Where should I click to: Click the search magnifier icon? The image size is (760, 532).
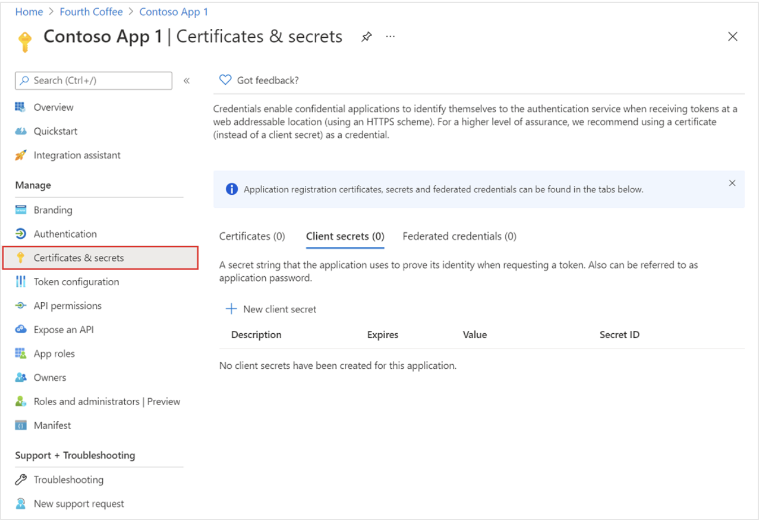[x=24, y=81]
